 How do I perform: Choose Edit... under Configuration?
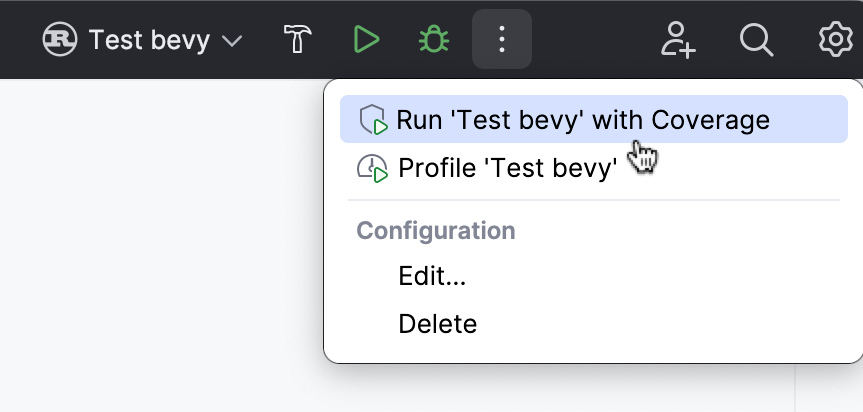pyautogui.click(x=432, y=276)
